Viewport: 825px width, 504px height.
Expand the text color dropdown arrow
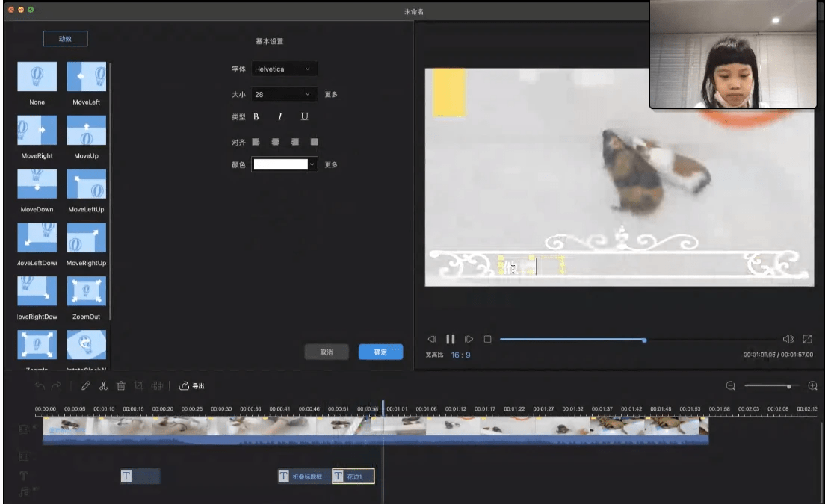312,164
